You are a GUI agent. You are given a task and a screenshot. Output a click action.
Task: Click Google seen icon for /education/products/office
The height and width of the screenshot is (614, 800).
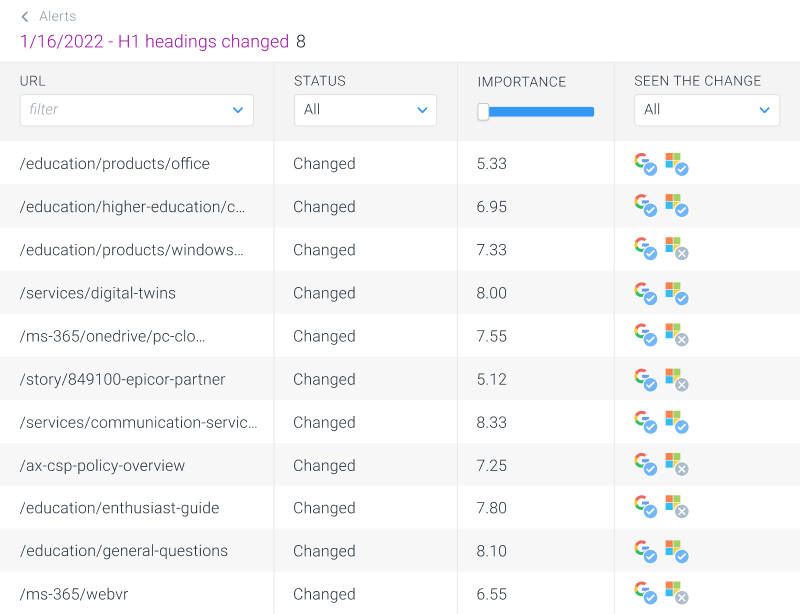pos(645,164)
